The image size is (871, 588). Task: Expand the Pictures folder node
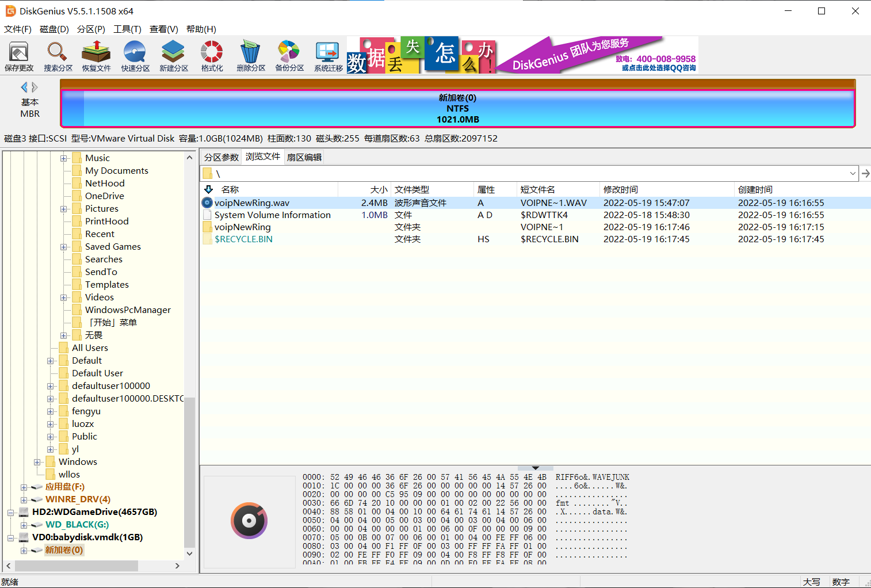pos(64,209)
